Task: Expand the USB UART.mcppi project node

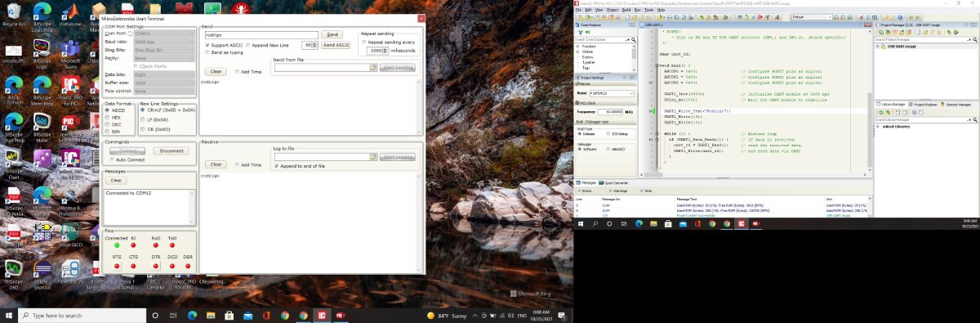Action: coord(877,47)
